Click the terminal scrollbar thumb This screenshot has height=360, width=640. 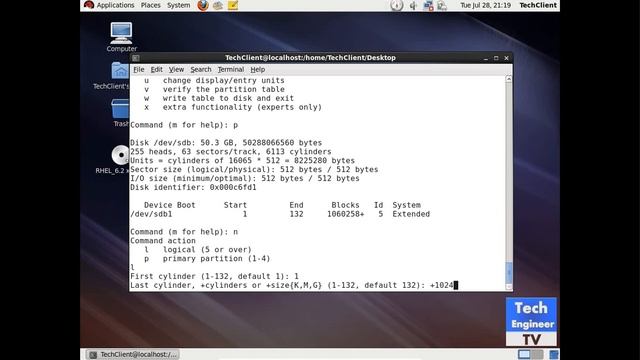pos(509,272)
